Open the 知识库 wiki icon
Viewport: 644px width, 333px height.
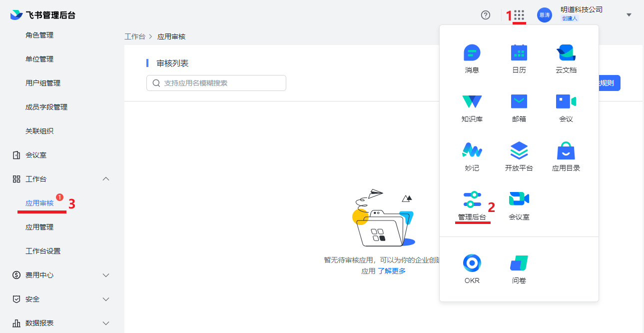point(472,102)
